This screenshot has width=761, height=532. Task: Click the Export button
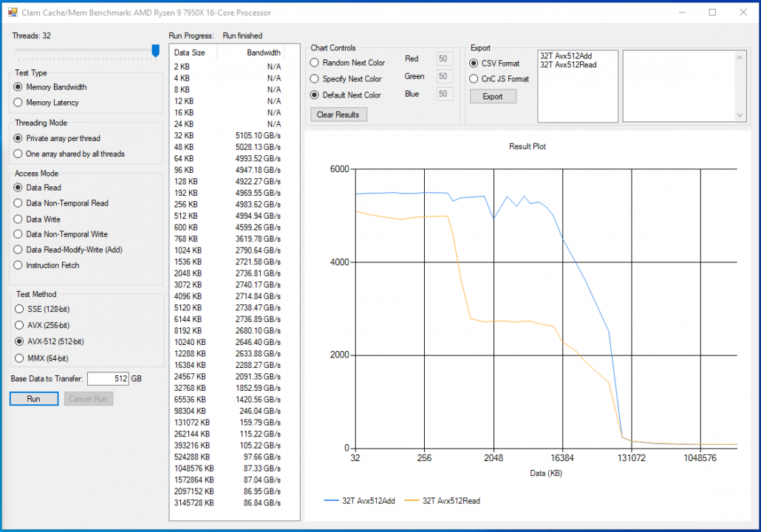point(493,97)
